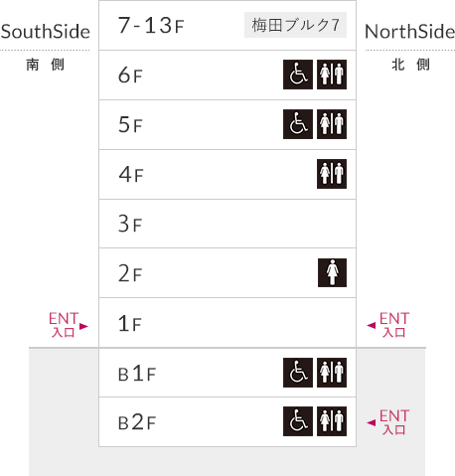The height and width of the screenshot is (476, 455).
Task: Click the NorthSide heading
Action: [x=409, y=32]
